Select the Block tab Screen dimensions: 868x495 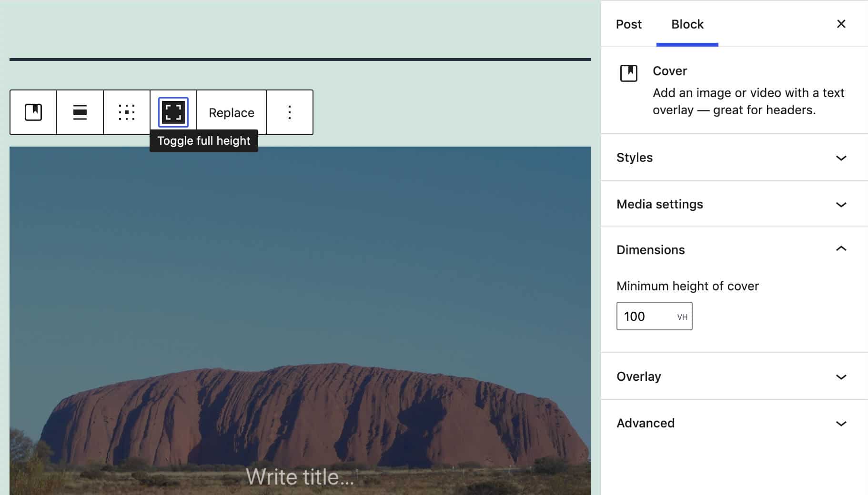(x=687, y=24)
